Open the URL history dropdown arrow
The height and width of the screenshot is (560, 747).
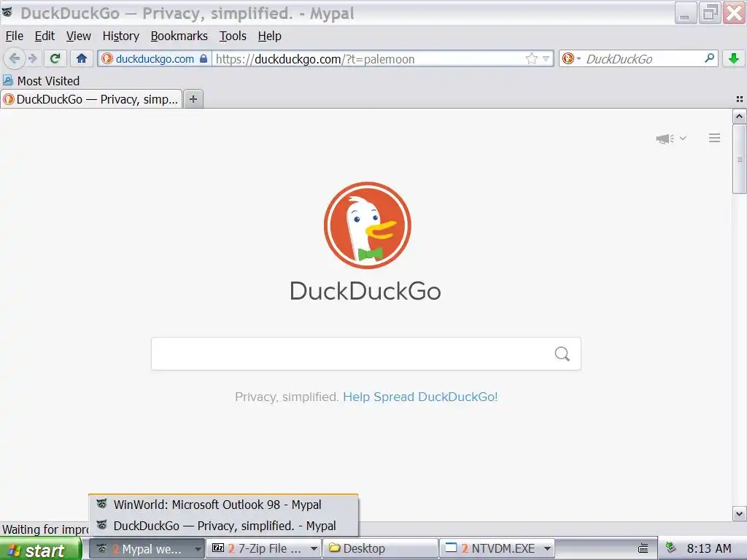point(546,58)
